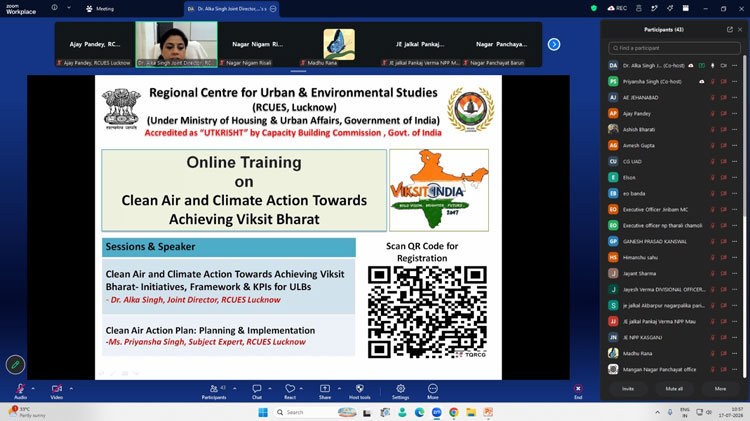Screen dimensions: 750x421
Task: Click the Windows taskbar Search box
Action: 316,412
